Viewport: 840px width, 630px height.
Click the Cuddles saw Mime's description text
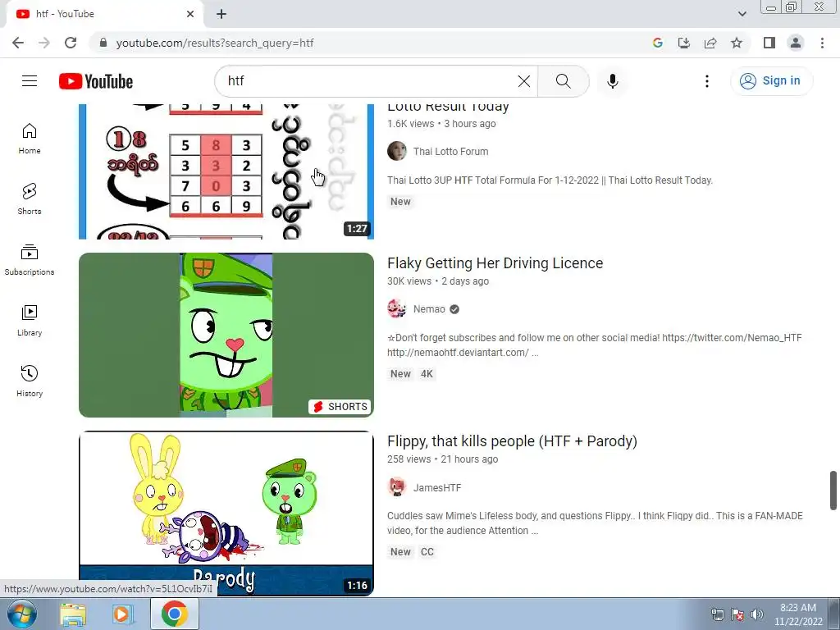(595, 523)
